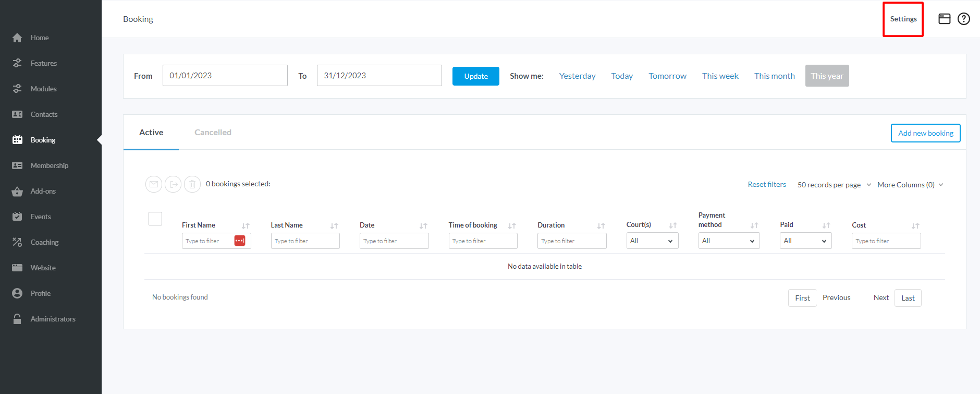
Task: Sort by First Name column arrows
Action: [246, 226]
